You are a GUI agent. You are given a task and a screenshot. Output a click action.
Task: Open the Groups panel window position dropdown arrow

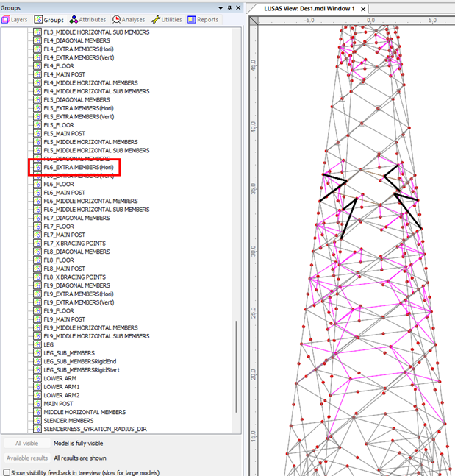click(220, 7)
